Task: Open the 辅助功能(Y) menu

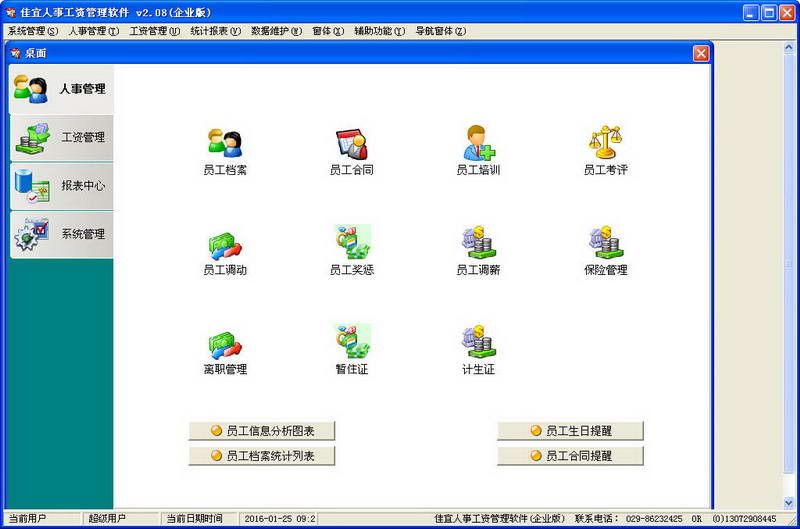Action: (380, 31)
